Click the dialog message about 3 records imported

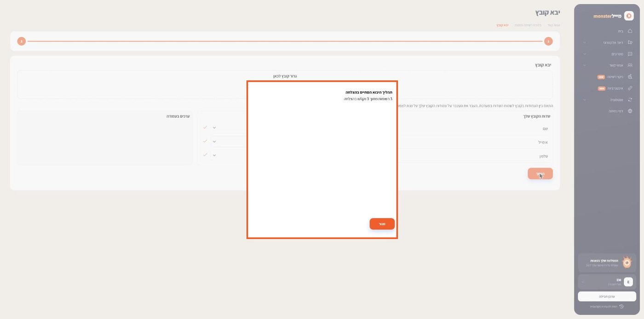pos(368,99)
